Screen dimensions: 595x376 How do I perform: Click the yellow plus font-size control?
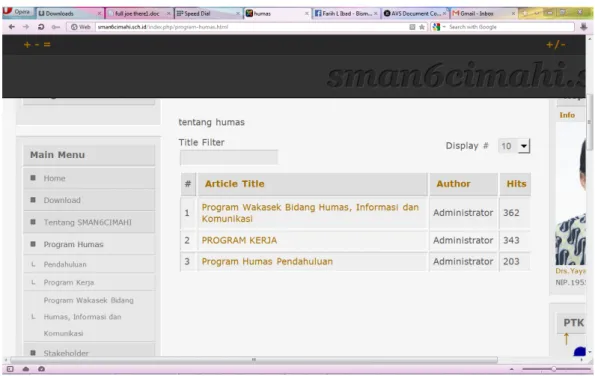click(27, 45)
